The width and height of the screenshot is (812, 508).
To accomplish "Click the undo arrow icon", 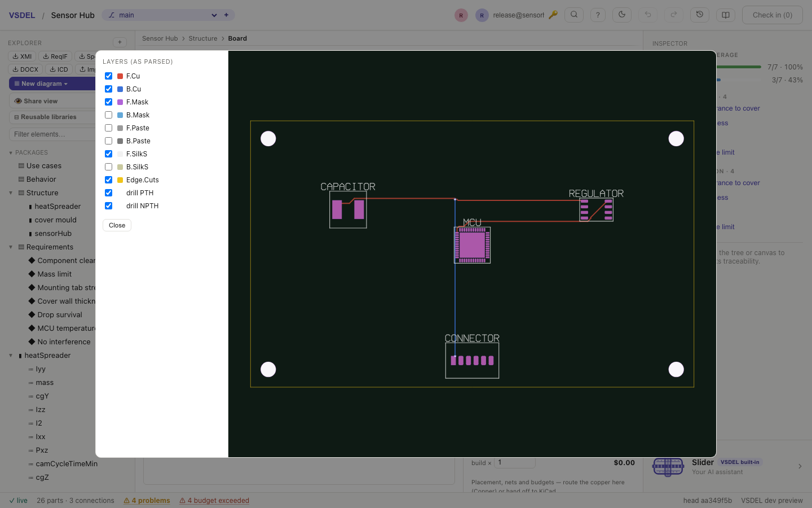I will click(x=648, y=15).
